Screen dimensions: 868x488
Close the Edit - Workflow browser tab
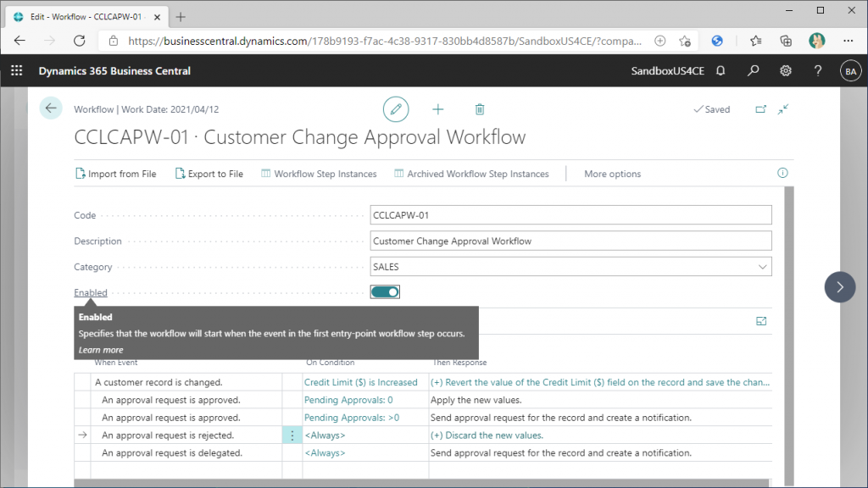(x=157, y=17)
